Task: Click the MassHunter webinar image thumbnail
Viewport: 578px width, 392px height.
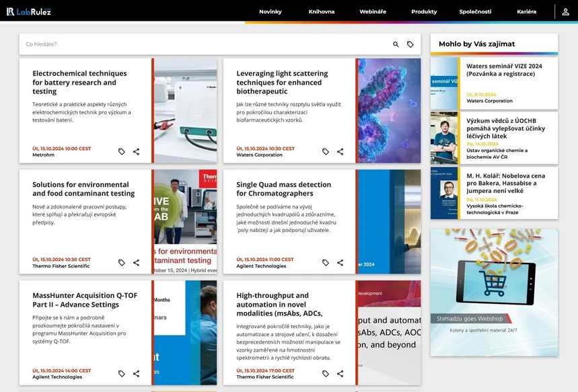Action: coord(186,333)
